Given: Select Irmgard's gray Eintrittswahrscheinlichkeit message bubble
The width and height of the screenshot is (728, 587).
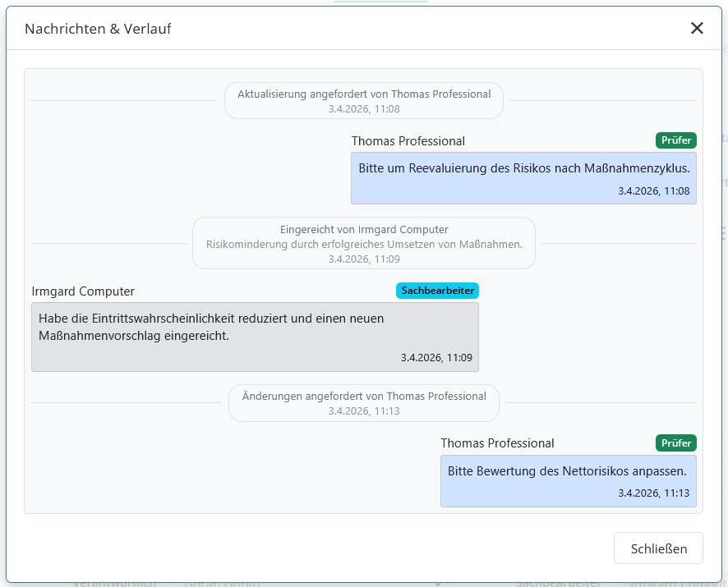Looking at the screenshot, I should click(255, 327).
